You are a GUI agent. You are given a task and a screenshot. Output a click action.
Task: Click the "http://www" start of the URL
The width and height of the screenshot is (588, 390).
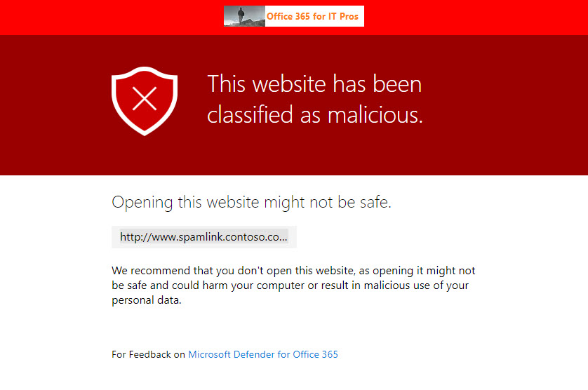pos(144,237)
